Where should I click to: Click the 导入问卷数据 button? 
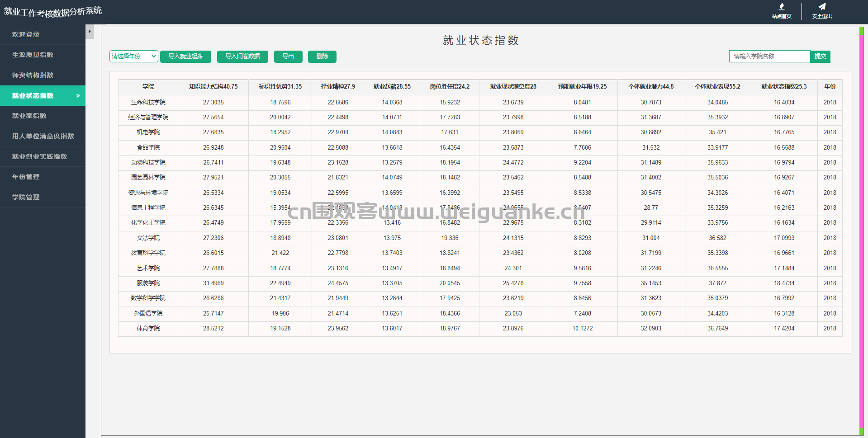point(242,57)
